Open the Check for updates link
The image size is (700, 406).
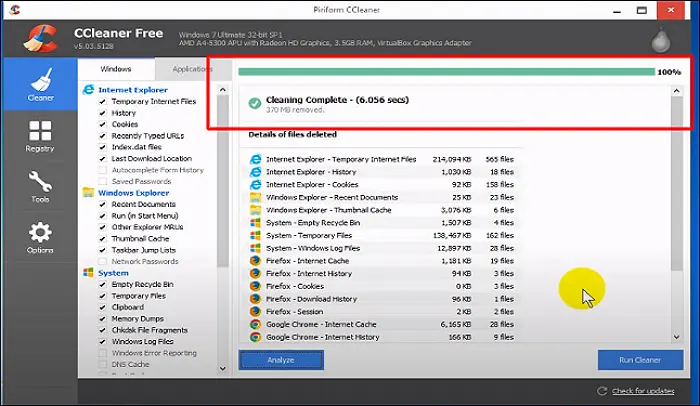pyautogui.click(x=643, y=391)
